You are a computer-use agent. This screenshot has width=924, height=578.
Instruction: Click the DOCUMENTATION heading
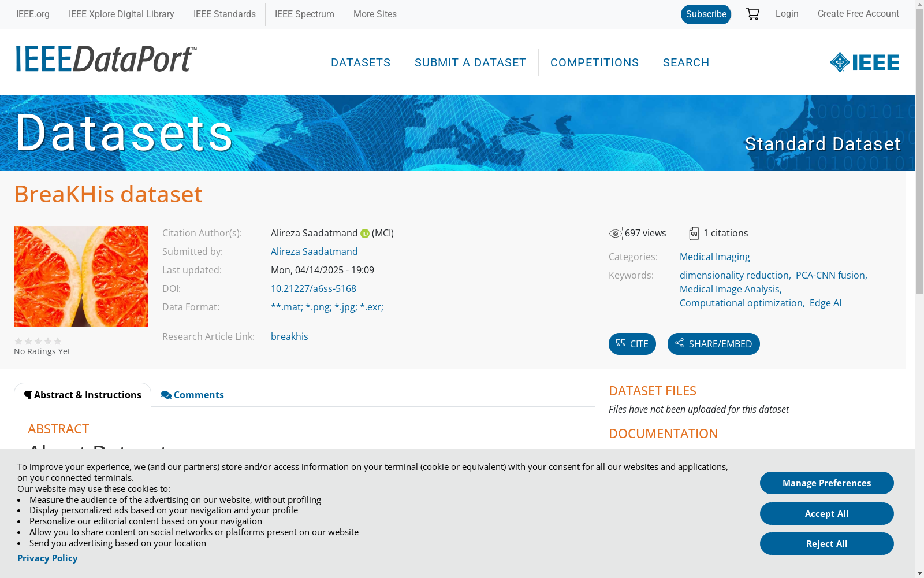[663, 433]
